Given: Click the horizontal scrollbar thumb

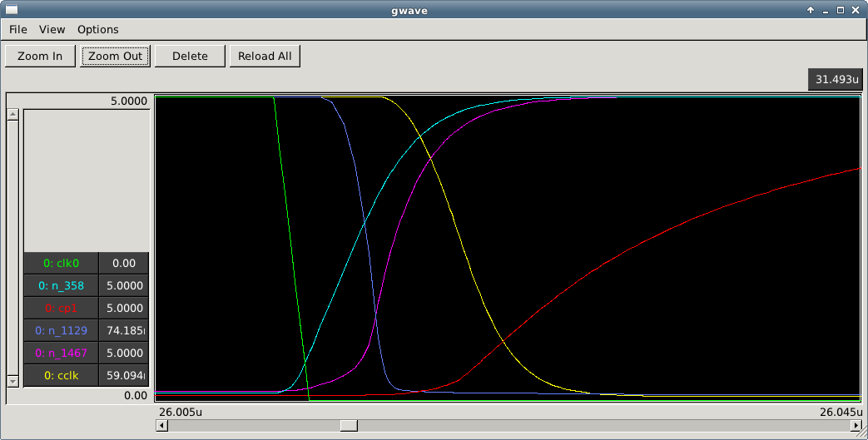Looking at the screenshot, I should click(350, 426).
